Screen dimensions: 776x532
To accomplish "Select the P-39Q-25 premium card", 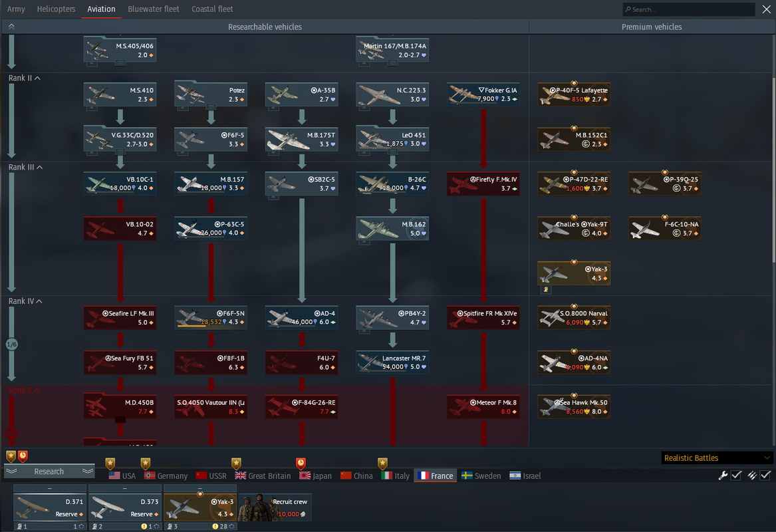I will pos(665,184).
